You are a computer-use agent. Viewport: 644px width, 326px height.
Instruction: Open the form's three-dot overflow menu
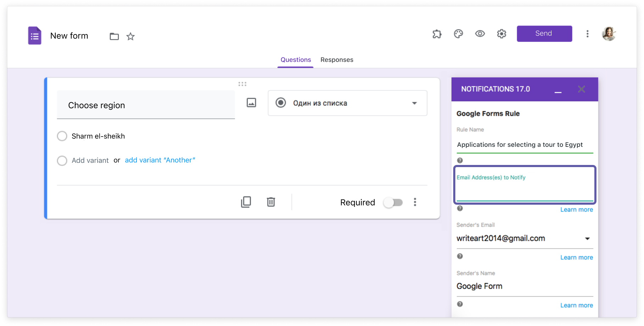coord(587,34)
